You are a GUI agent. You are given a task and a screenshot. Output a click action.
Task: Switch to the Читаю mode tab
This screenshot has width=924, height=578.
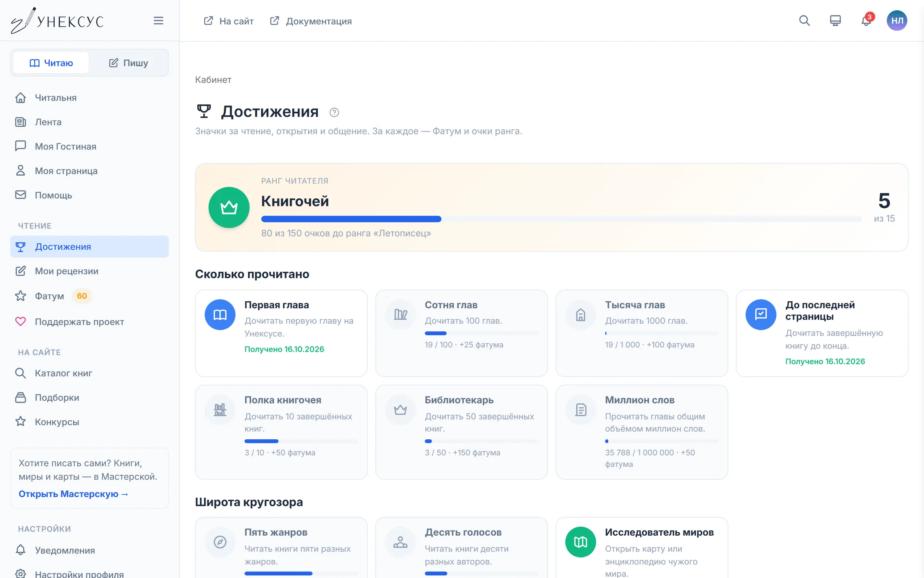click(x=51, y=63)
